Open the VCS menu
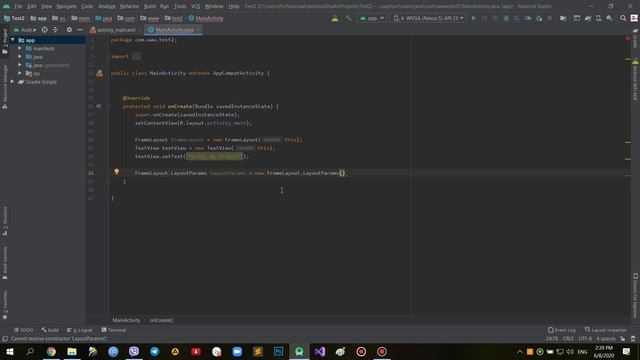 coord(196,6)
